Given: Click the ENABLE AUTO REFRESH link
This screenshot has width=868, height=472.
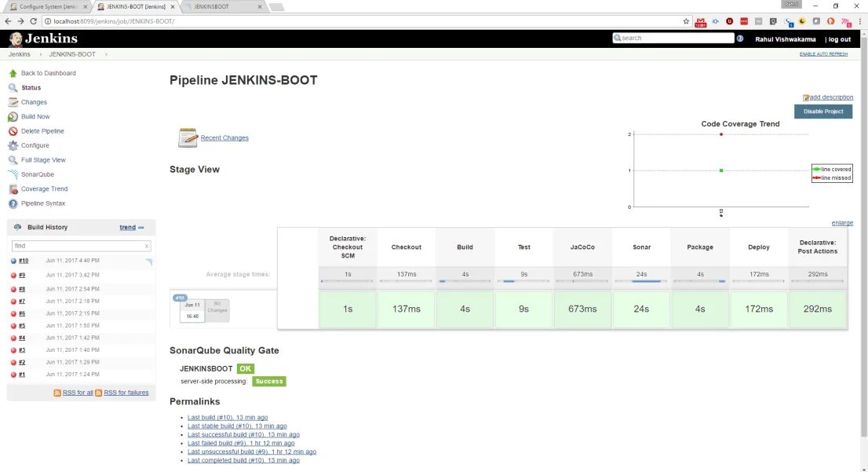Looking at the screenshot, I should pyautogui.click(x=823, y=54).
